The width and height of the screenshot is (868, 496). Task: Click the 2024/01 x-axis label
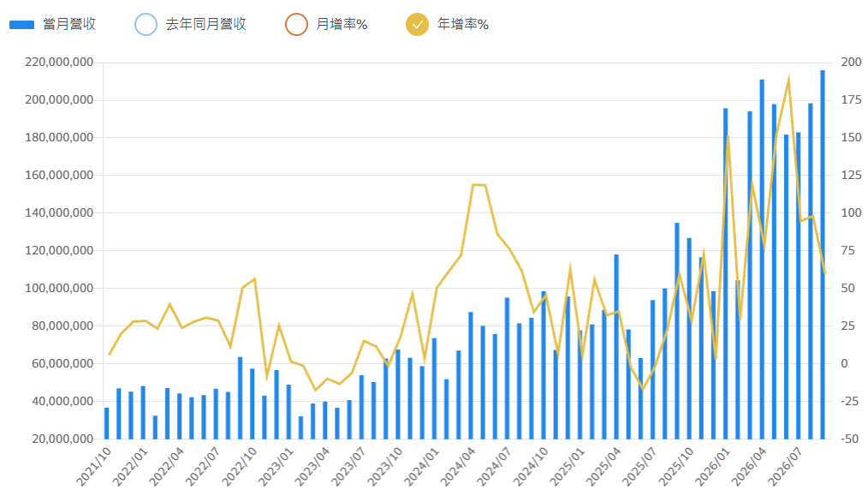(420, 466)
